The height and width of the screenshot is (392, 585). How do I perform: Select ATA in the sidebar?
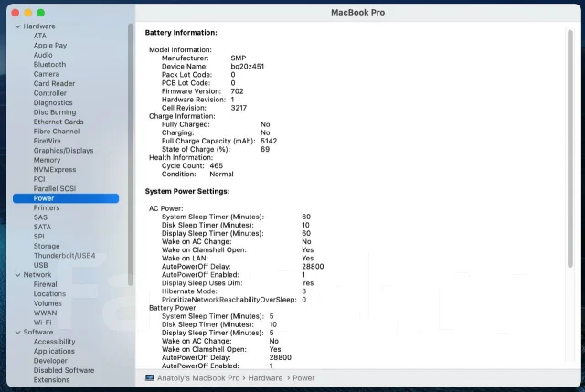point(40,36)
